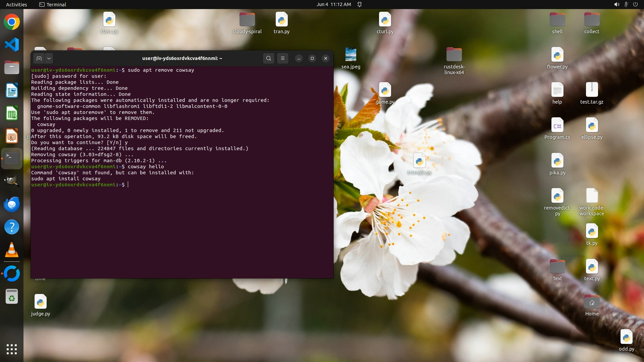The image size is (644, 362).
Task: Open the Trash from the dock
Action: click(12, 297)
